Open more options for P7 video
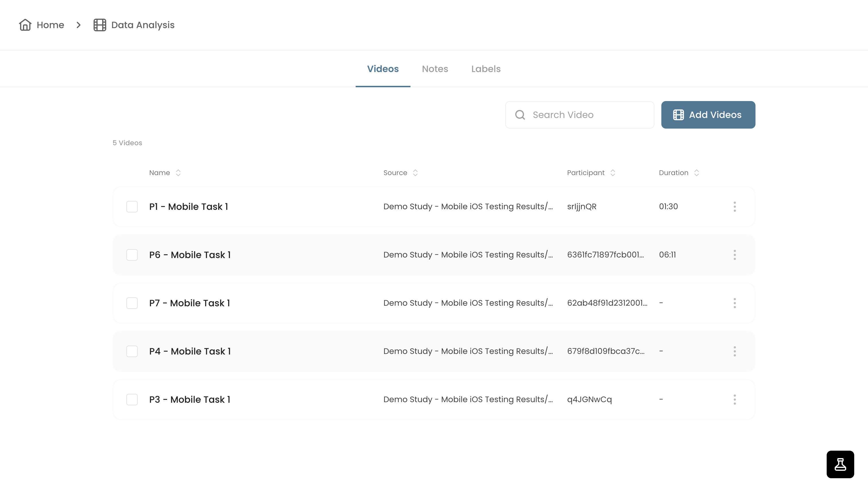 coord(735,303)
